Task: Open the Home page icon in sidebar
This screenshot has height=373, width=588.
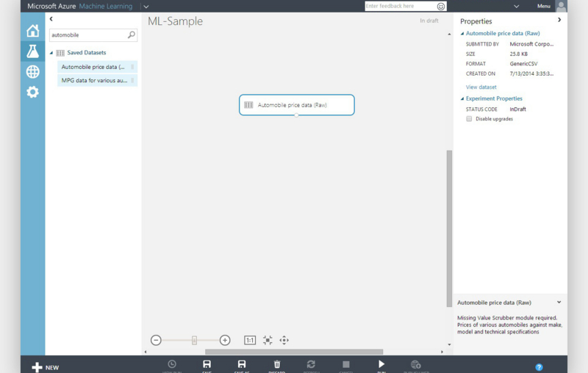Action: 32,31
